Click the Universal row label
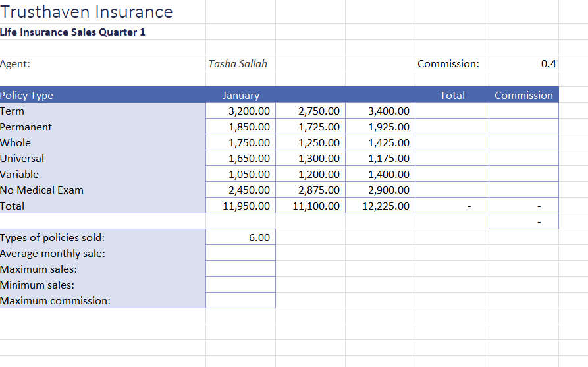 pos(103,158)
